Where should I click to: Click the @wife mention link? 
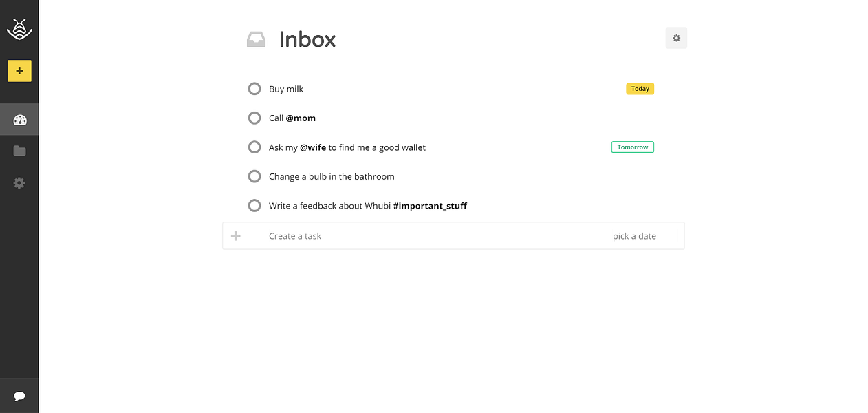[313, 147]
